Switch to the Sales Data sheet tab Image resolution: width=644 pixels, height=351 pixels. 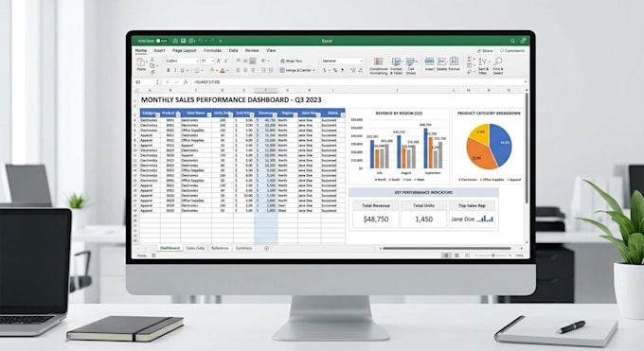pos(195,249)
